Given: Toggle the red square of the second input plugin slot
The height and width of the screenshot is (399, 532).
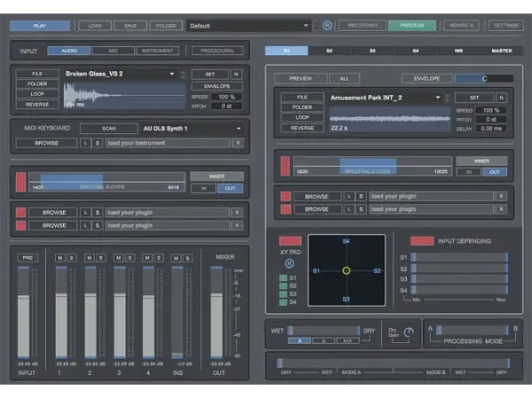Looking at the screenshot, I should tap(20, 225).
